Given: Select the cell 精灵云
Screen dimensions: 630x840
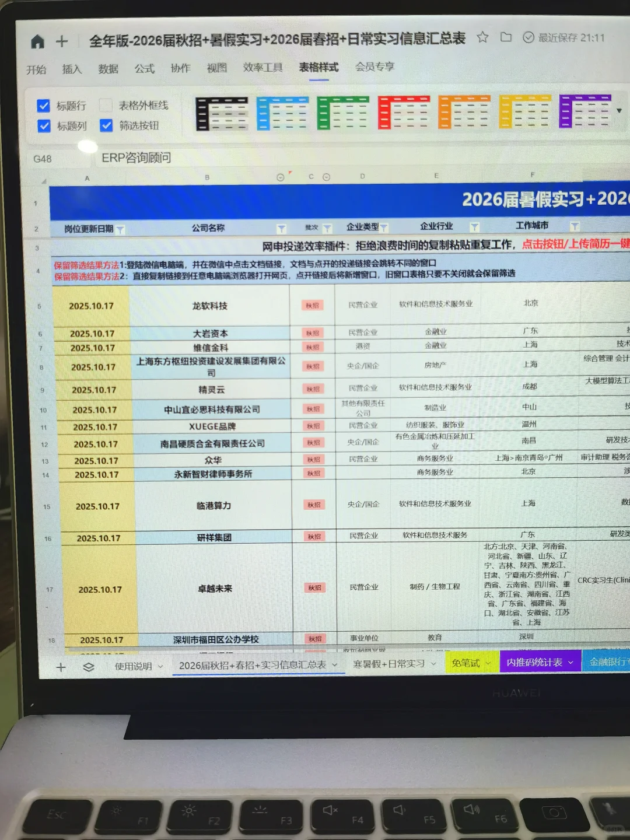Looking at the screenshot, I should click(x=211, y=390).
